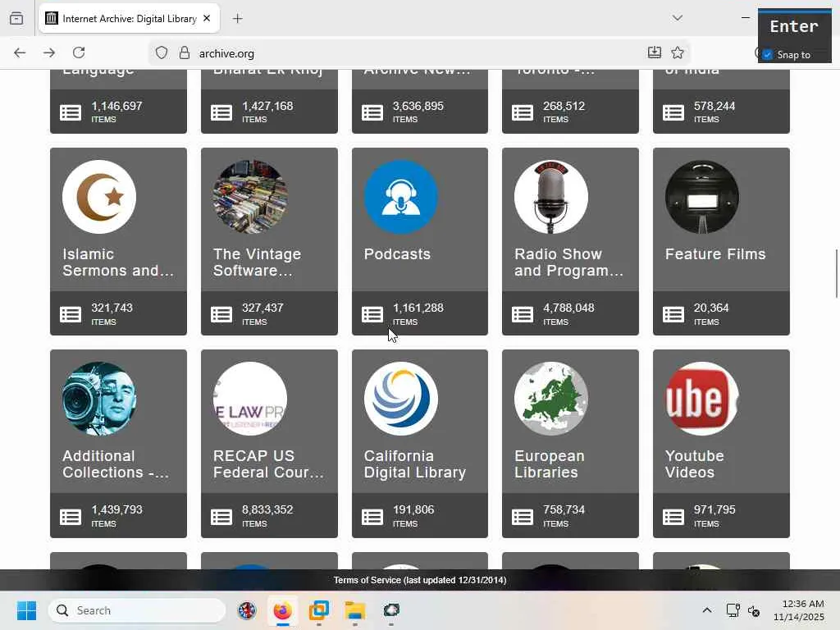Click the 578,244 items count
This screenshot has height=630, width=840.
(714, 106)
